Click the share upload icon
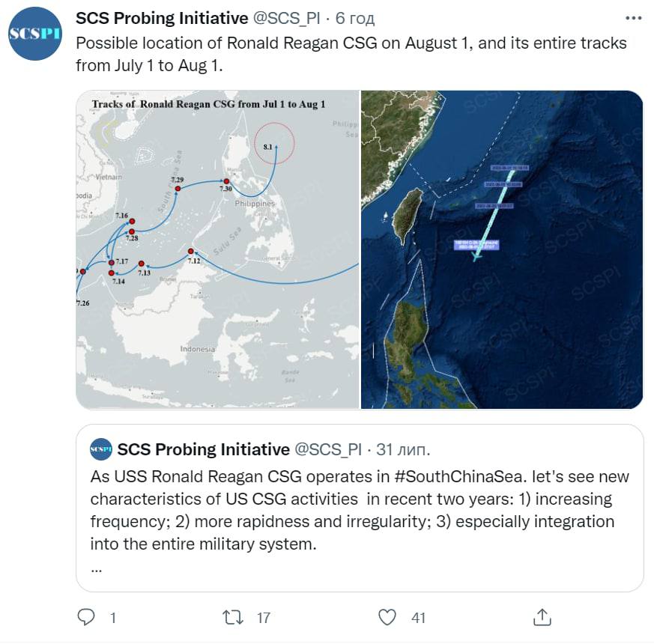 pos(542,617)
